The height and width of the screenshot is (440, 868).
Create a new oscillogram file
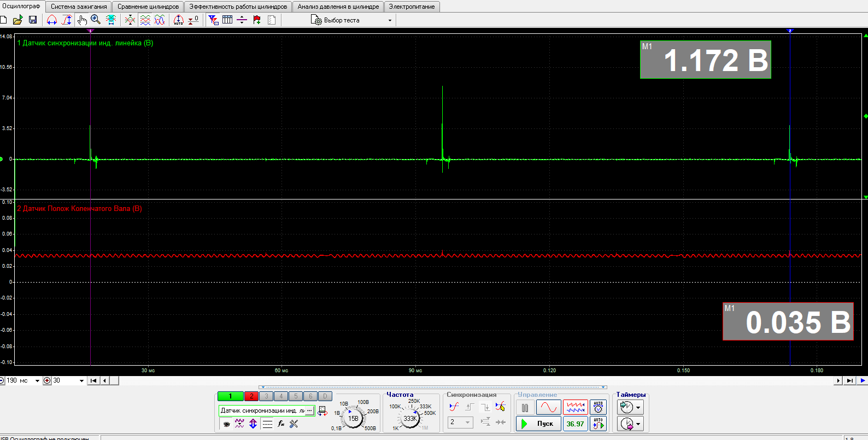click(x=3, y=20)
